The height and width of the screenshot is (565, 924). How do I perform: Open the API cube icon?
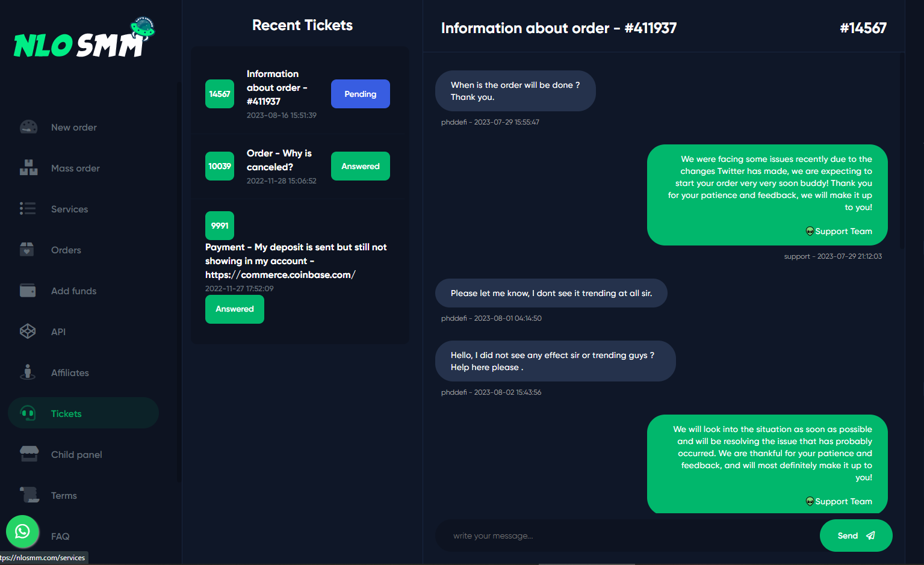28,332
